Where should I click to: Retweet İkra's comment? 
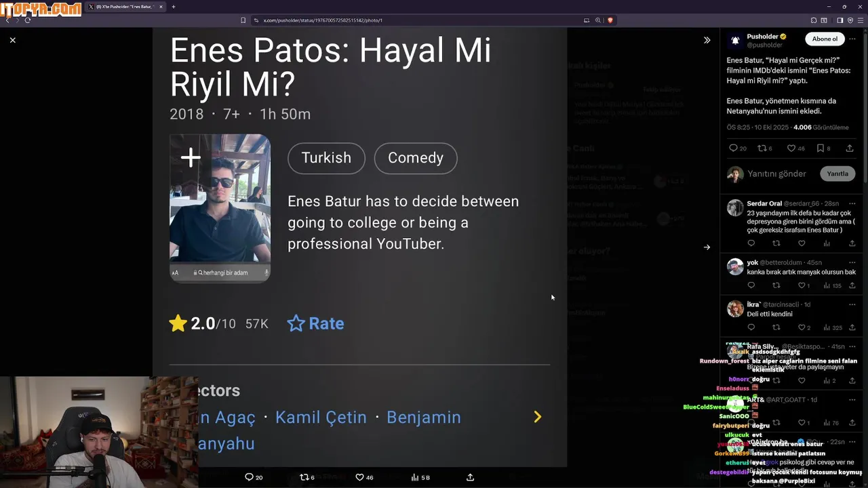[x=776, y=327]
